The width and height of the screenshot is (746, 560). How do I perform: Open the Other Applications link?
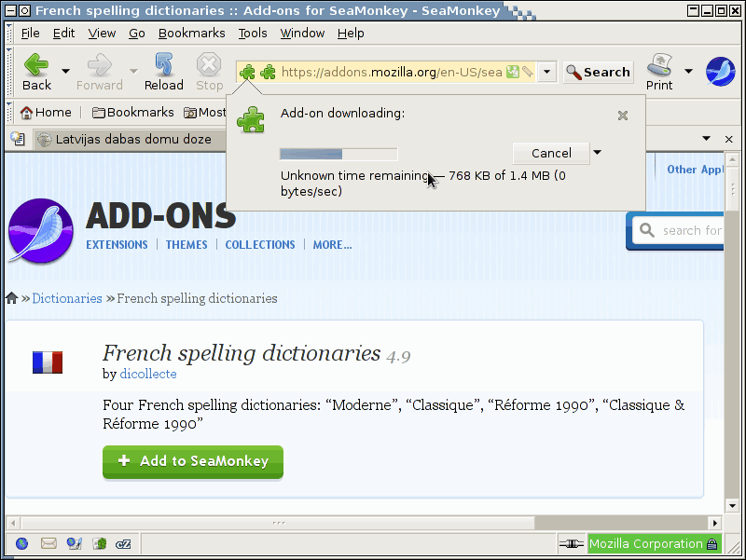tap(695, 170)
